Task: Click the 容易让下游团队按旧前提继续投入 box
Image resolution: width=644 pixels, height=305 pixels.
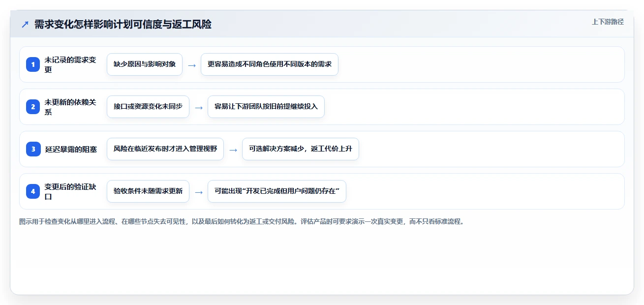Action: [266, 107]
